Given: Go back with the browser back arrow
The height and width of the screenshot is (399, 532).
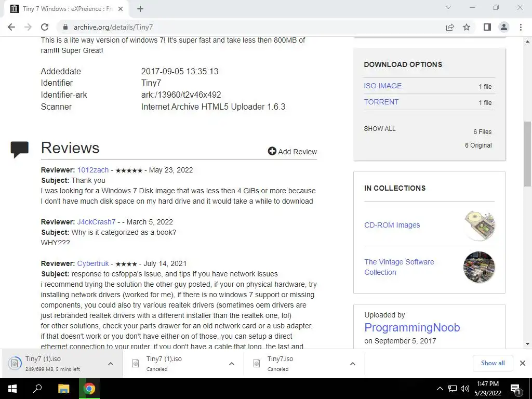Looking at the screenshot, I should pyautogui.click(x=11, y=27).
